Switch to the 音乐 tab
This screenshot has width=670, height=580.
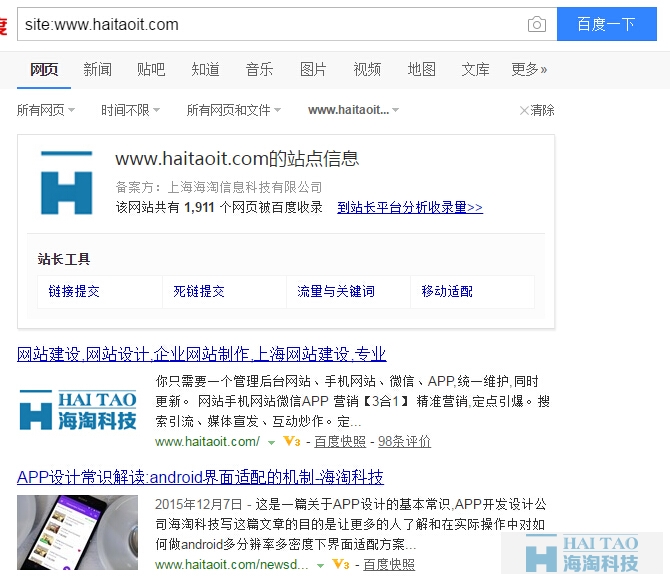(259, 69)
